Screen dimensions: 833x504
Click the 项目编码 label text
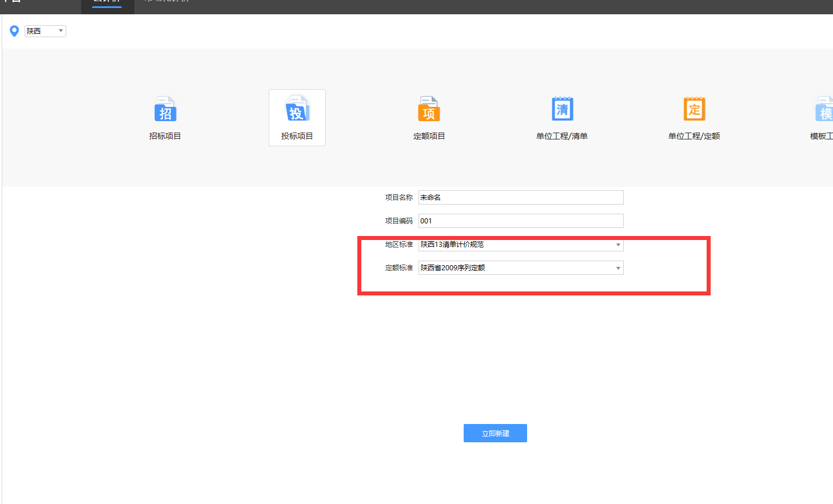pyautogui.click(x=399, y=221)
